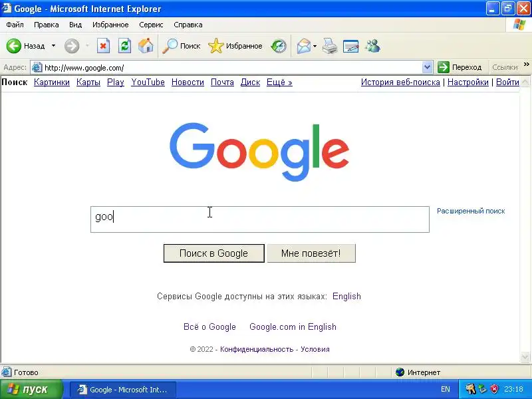Open the Play link
This screenshot has width=532, height=399.
point(115,82)
